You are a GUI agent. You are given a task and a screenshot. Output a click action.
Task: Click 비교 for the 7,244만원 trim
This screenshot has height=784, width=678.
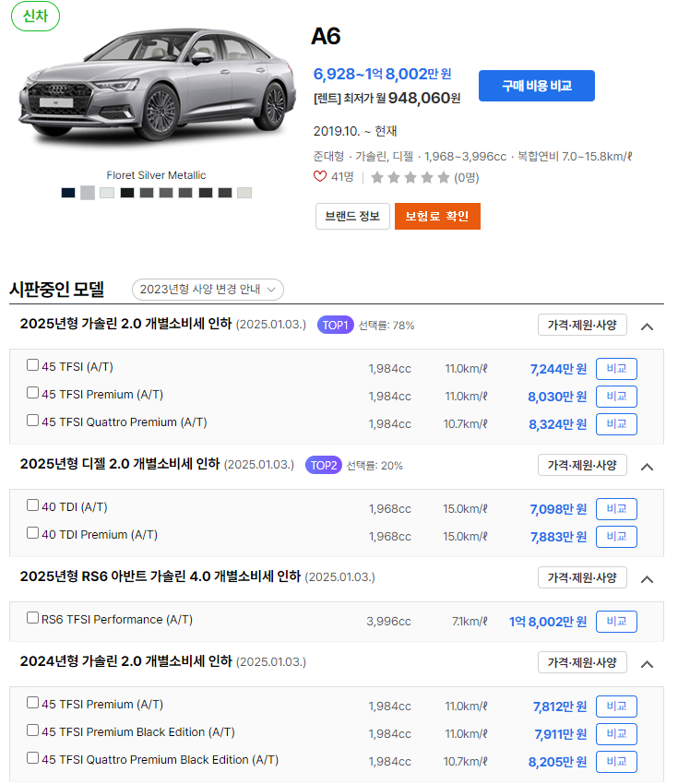pos(616,369)
